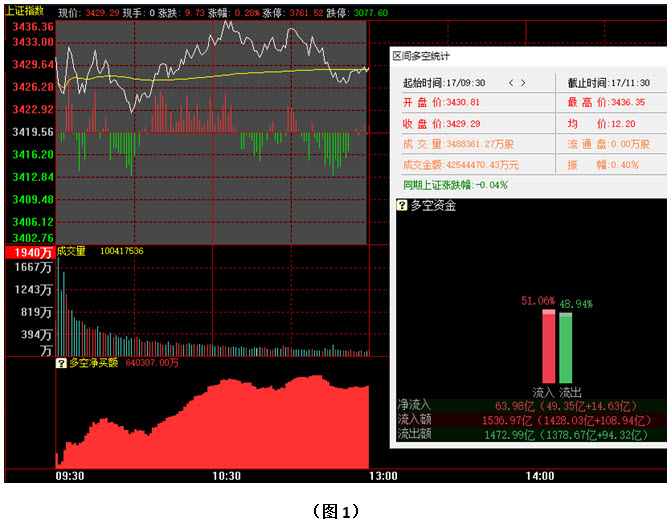Click the 3402.76 price axis label
This screenshot has height=532, width=671.
33,238
